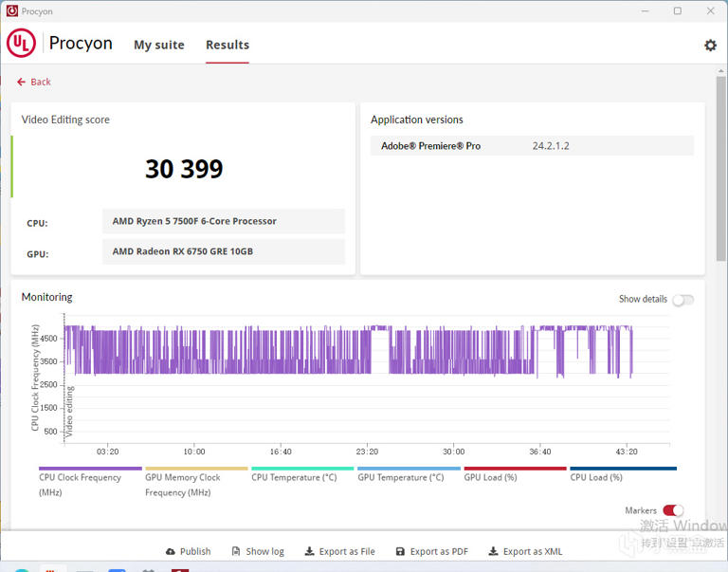
Task: Toggle GPU Temperature legend series
Action: point(409,475)
